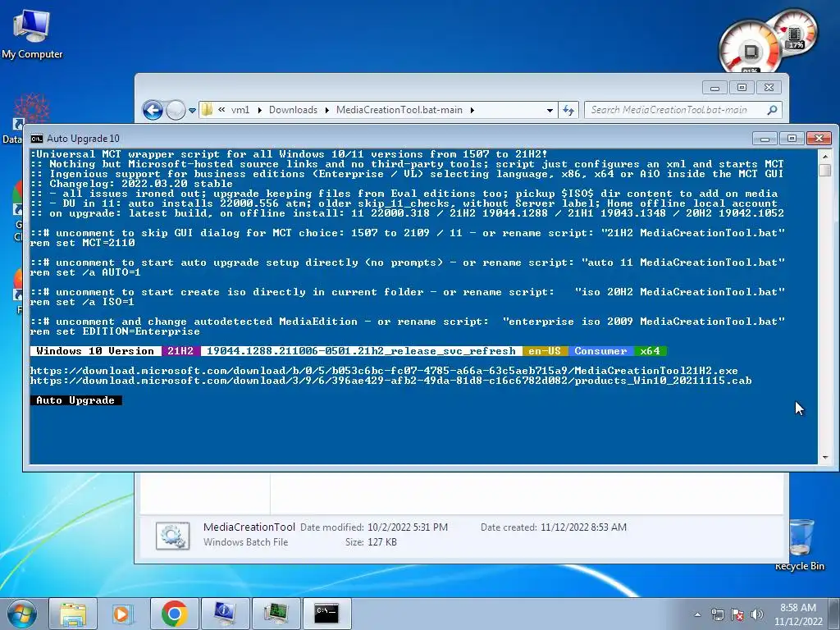Expand the Downloads breadcrumb arrow
Image resolution: width=840 pixels, height=630 pixels.
coord(326,111)
